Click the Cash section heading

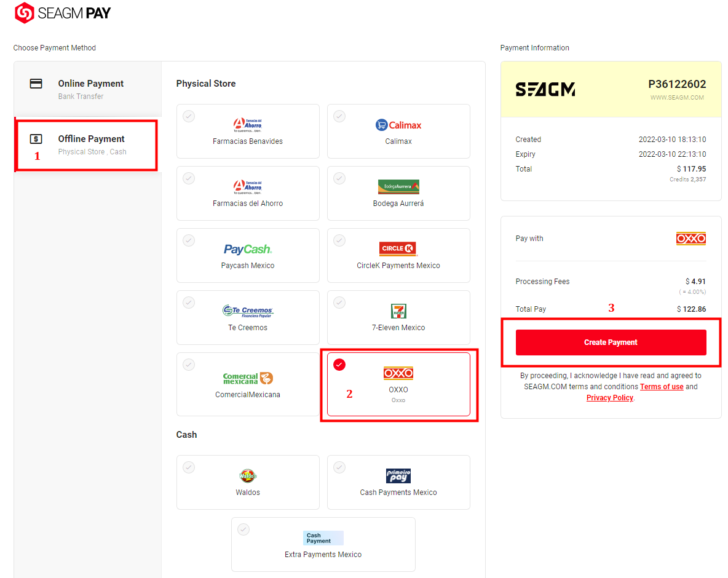click(x=186, y=435)
